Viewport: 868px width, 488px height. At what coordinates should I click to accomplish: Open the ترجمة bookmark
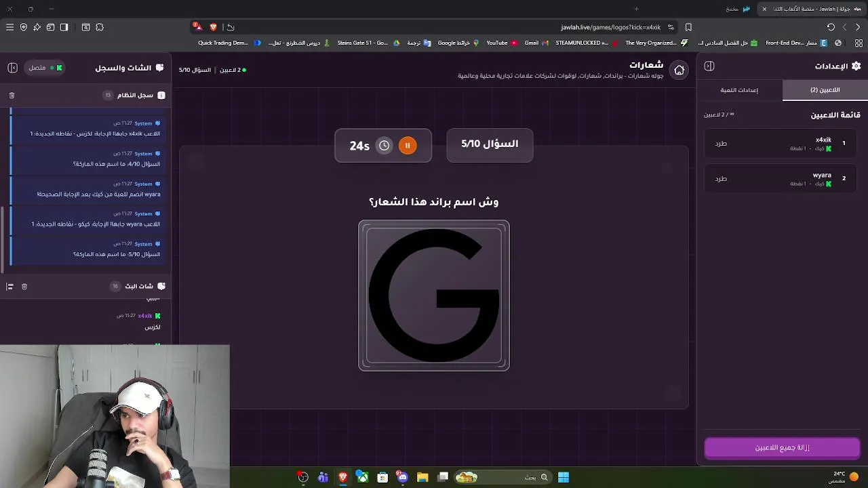419,43
